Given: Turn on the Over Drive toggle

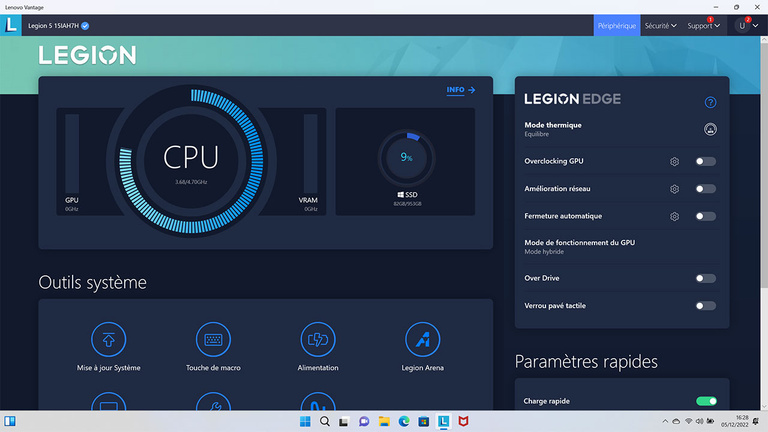Looking at the screenshot, I should (706, 278).
